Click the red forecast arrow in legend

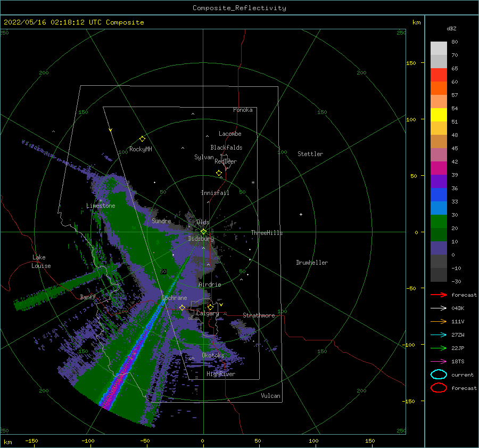point(439,295)
